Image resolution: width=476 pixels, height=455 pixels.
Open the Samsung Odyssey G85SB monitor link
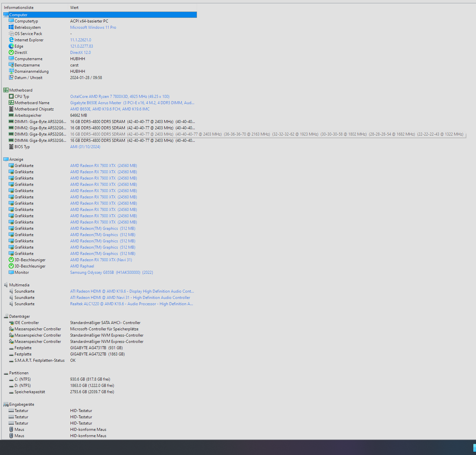click(112, 272)
